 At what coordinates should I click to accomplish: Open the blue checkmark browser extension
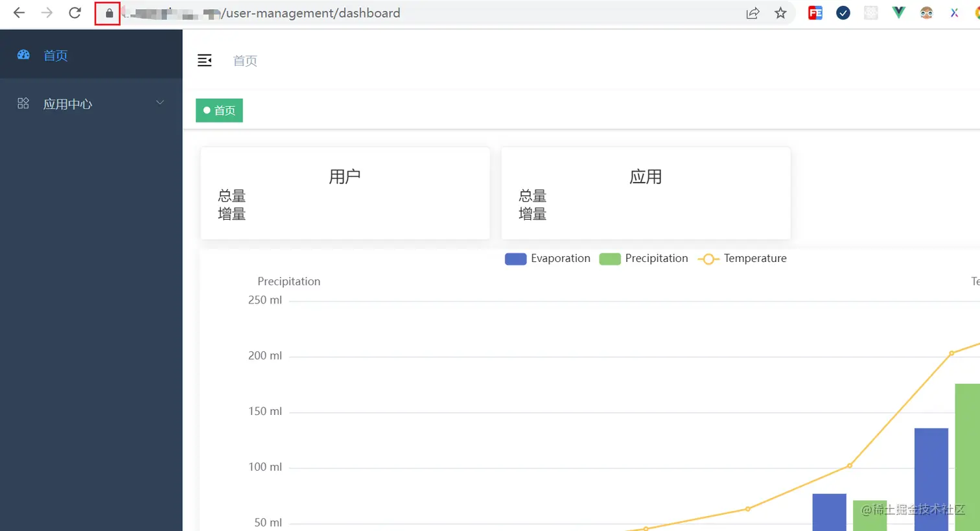(843, 12)
